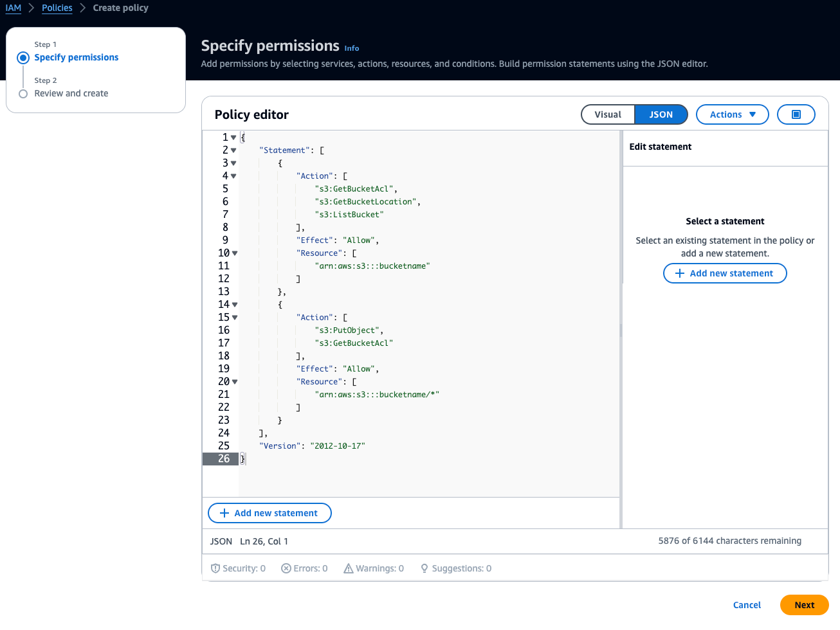Click the Security findings shield icon
Image resolution: width=840 pixels, height=630 pixels.
(216, 568)
